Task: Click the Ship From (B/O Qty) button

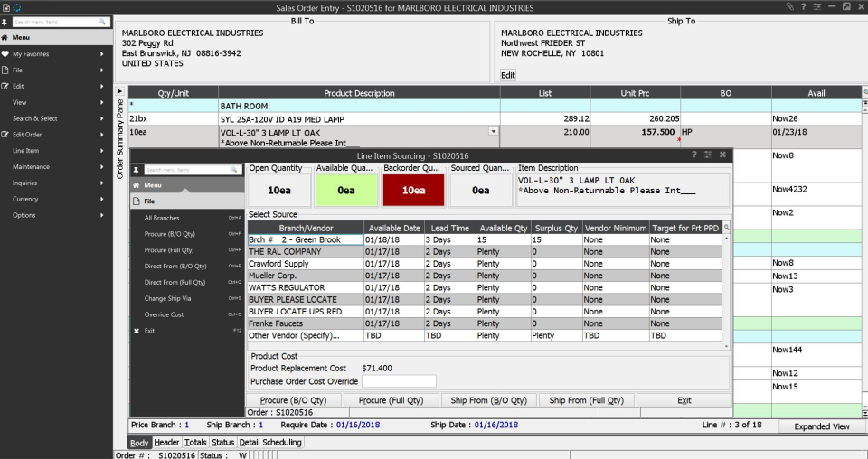Action: [489, 400]
